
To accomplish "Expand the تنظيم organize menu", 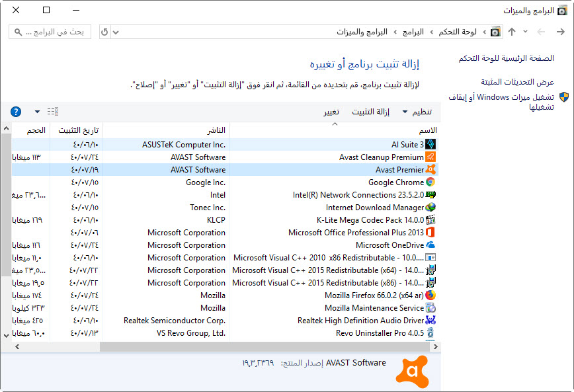I will 417,112.
